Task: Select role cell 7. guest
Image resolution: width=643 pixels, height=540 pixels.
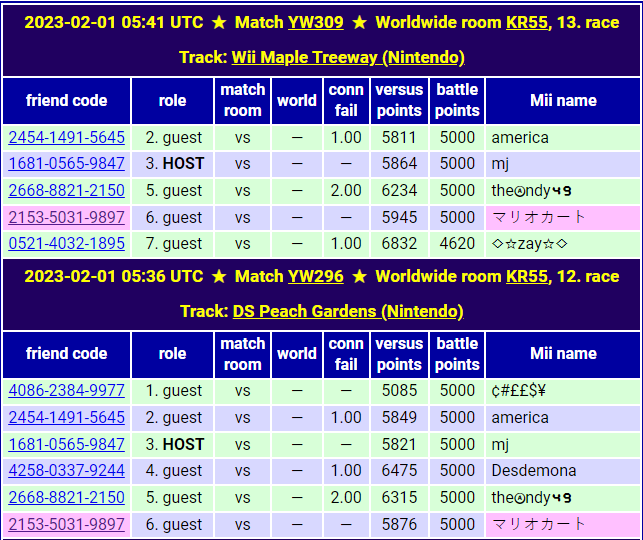Action: pyautogui.click(x=173, y=244)
